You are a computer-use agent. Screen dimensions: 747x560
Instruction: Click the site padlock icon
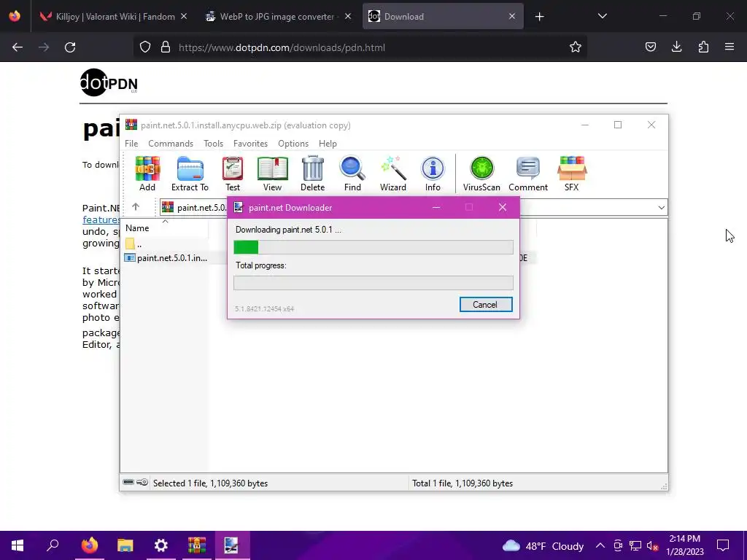(x=166, y=47)
